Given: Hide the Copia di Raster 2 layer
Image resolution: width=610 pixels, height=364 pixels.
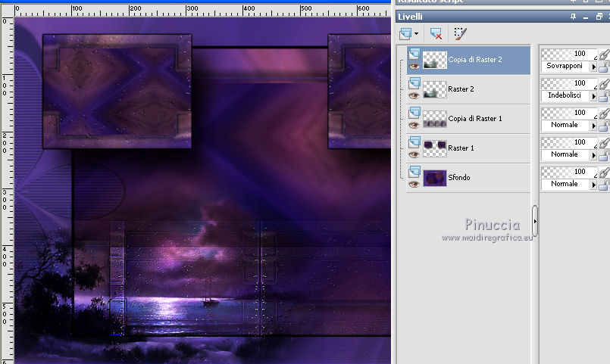Looking at the screenshot, I should pos(414,66).
